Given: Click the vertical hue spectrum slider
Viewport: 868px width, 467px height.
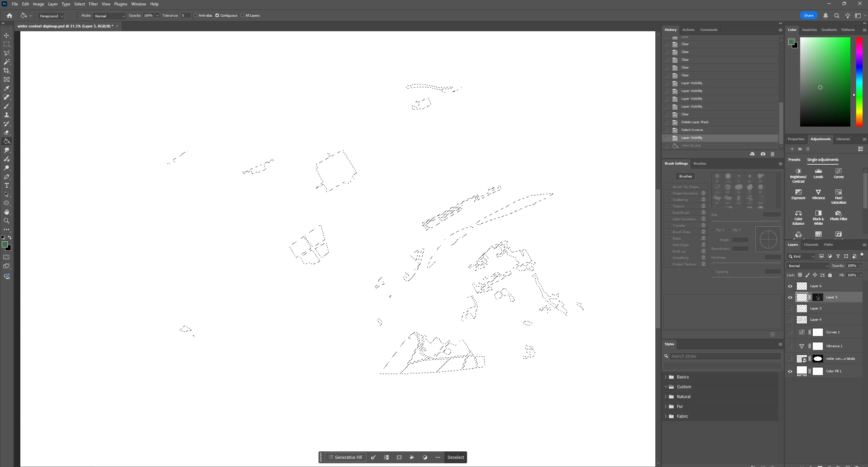Looking at the screenshot, I should coord(859,81).
